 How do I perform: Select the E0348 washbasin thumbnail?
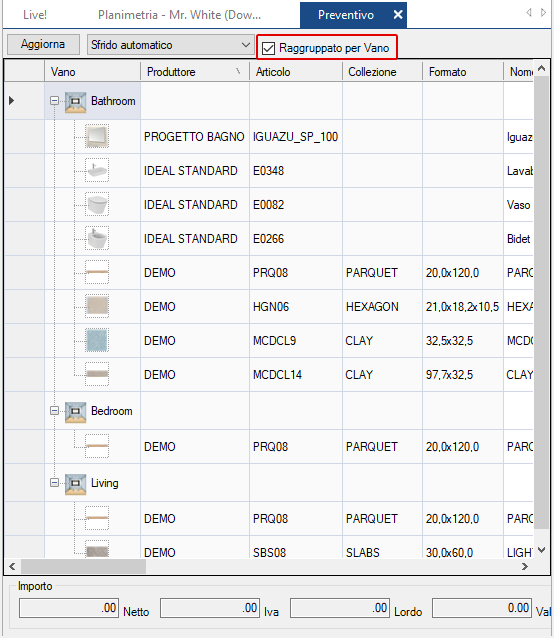coord(97,170)
